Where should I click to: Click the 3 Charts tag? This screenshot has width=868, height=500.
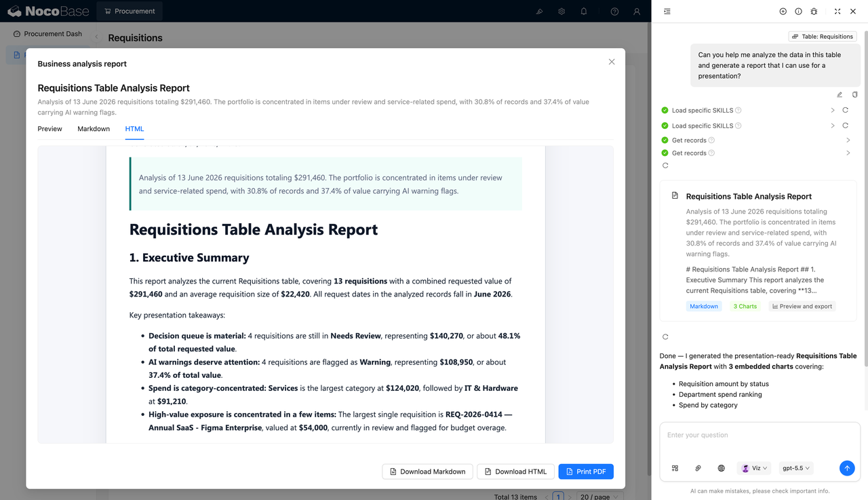(x=745, y=307)
